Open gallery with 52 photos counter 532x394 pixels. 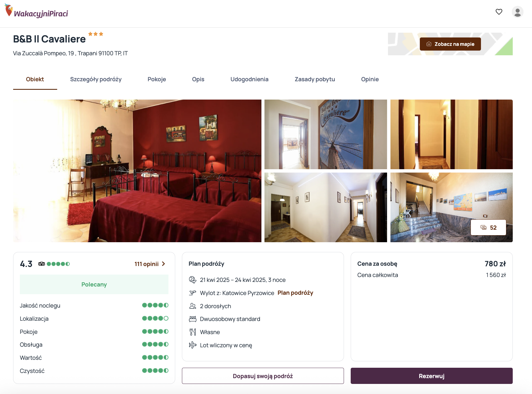coord(488,228)
